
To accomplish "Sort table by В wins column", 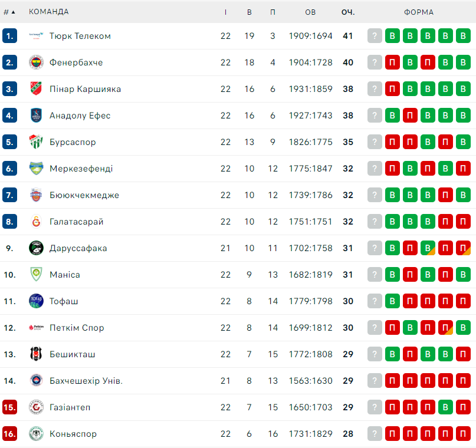I will pyautogui.click(x=250, y=12).
